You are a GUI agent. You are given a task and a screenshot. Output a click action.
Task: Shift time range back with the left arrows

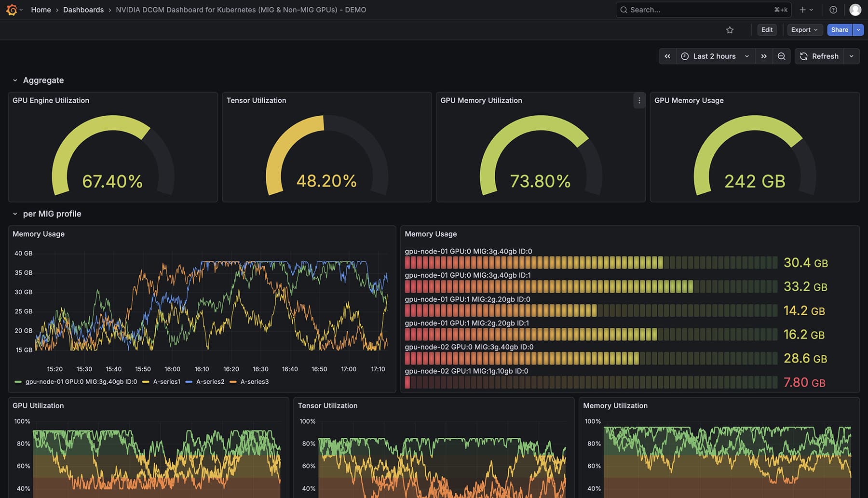[x=667, y=56]
